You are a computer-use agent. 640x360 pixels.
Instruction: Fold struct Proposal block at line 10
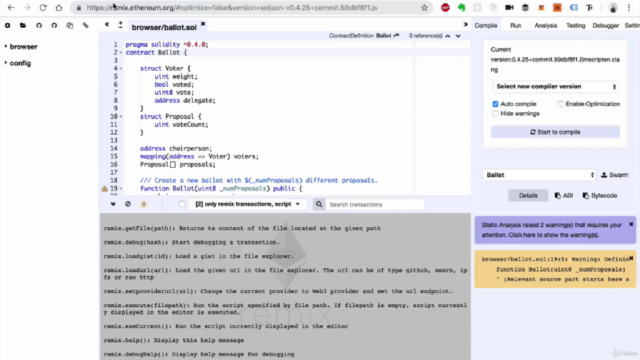121,117
